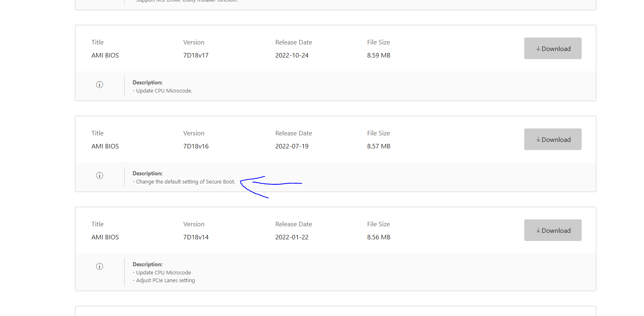Click 'Update CPU Microcode.' in 7D18v17 description
Viewport: 644px width, 316px height.
click(x=164, y=91)
